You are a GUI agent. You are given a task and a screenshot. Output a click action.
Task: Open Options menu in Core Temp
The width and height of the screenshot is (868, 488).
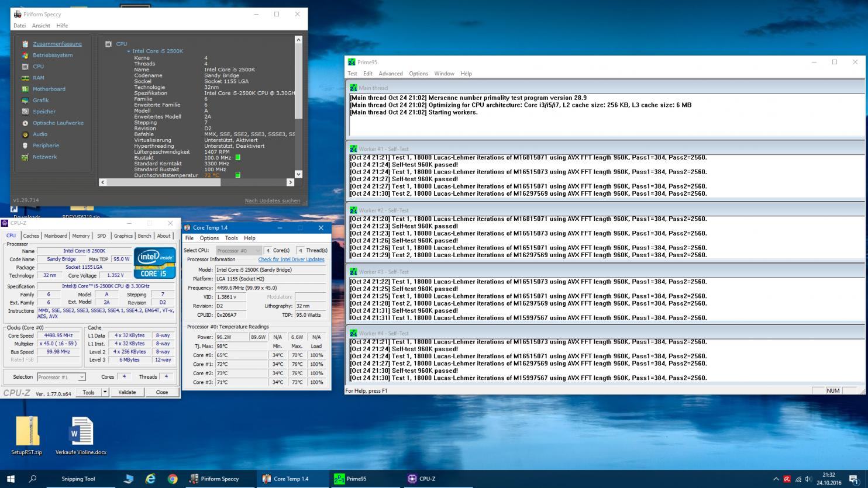tap(209, 238)
